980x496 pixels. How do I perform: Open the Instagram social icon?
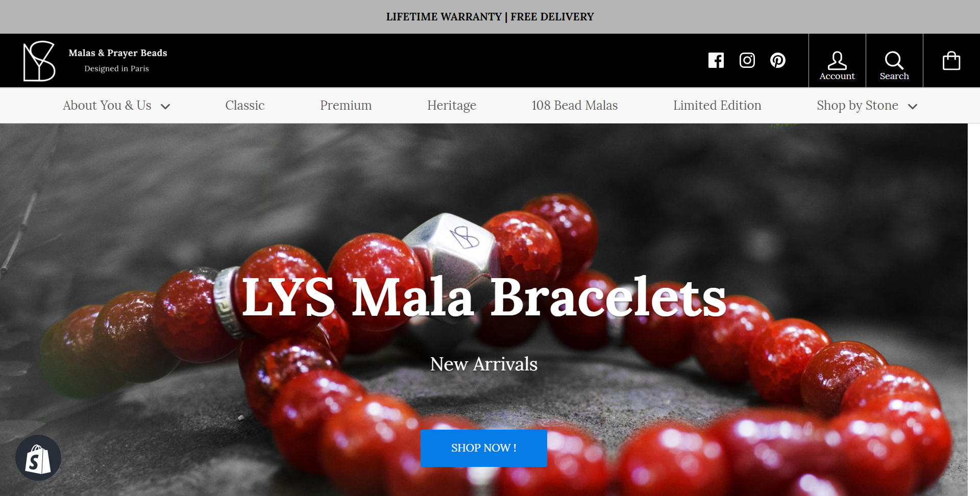tap(747, 60)
